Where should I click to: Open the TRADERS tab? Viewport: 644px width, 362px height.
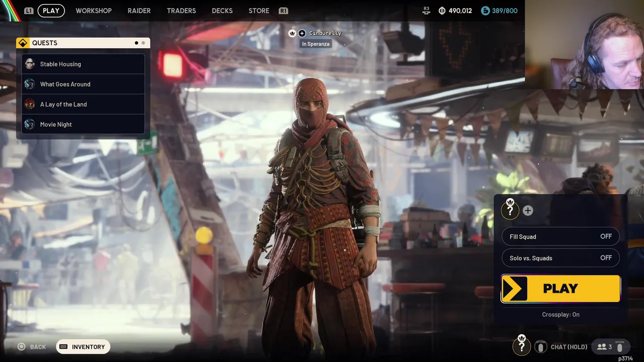[x=181, y=11]
